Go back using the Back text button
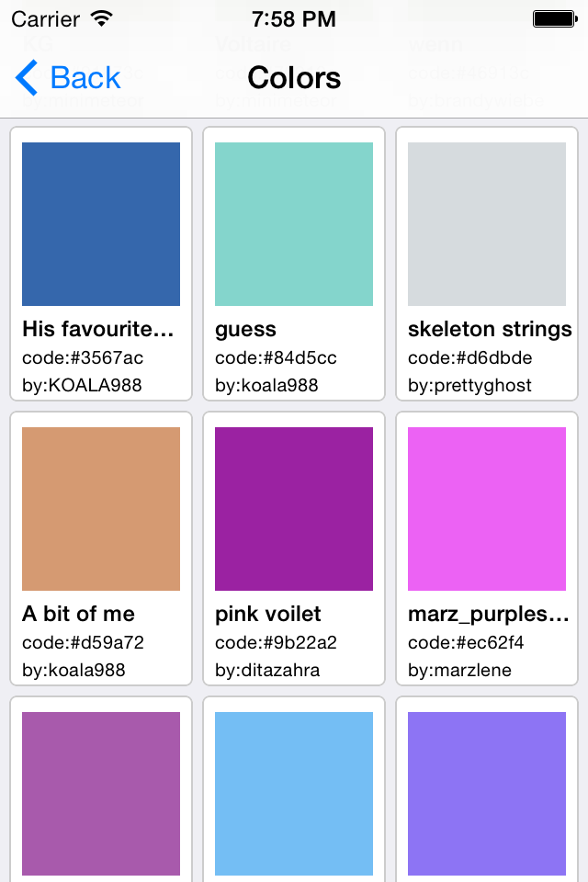Viewport: 588px width, 882px height. pos(85,77)
